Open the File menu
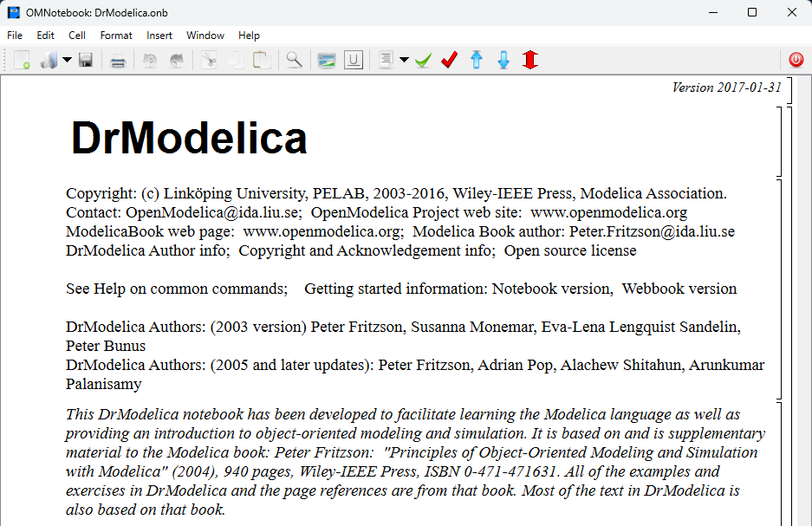812x526 pixels. pos(15,36)
